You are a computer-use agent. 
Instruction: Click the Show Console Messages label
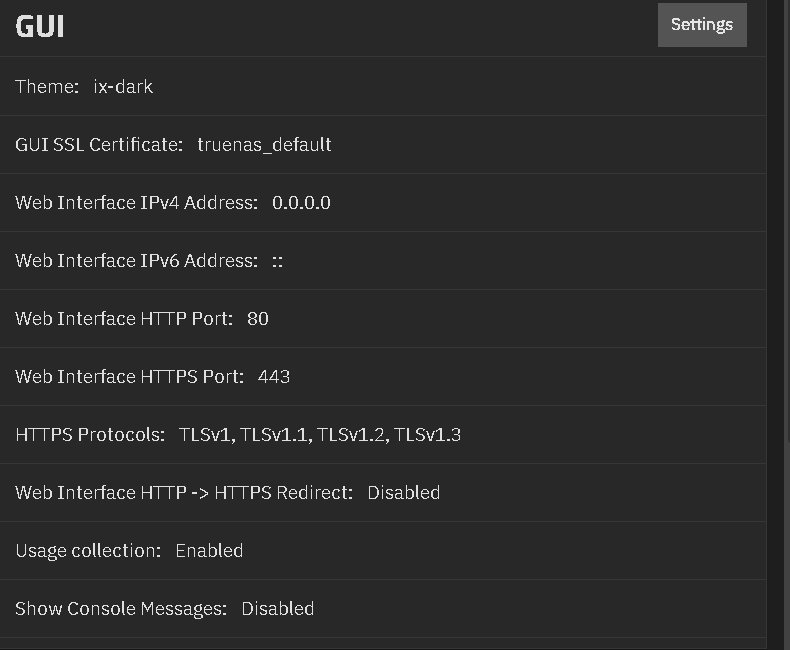[x=121, y=609]
